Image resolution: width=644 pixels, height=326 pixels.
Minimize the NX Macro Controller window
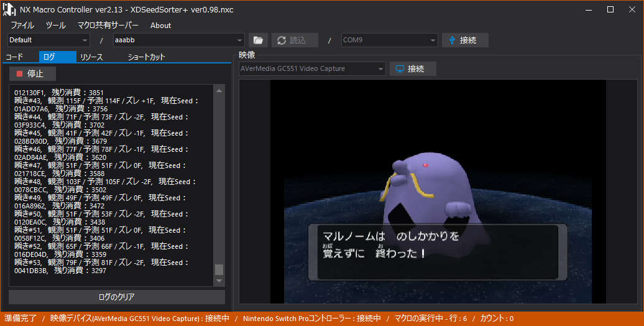589,9
